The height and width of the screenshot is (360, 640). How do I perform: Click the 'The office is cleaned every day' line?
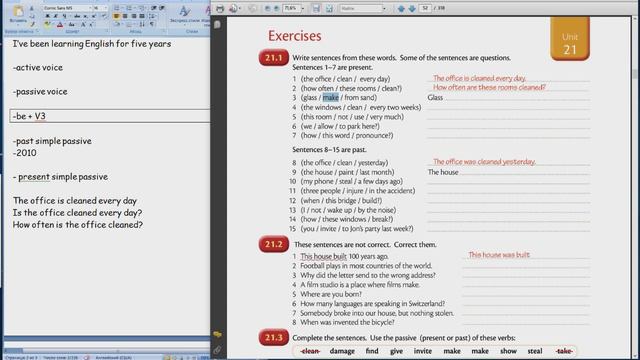coord(75,200)
